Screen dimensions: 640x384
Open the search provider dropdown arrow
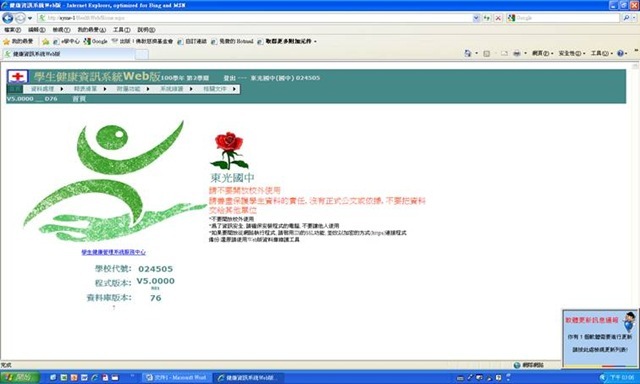coord(634,18)
